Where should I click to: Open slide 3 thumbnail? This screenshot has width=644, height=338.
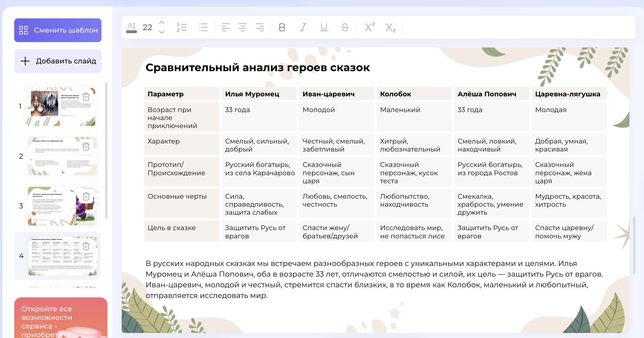[62, 206]
